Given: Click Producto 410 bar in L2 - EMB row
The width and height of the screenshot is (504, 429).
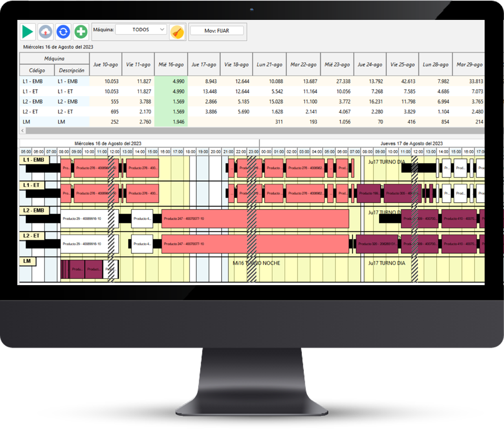Looking at the screenshot, I should pyautogui.click(x=459, y=218).
